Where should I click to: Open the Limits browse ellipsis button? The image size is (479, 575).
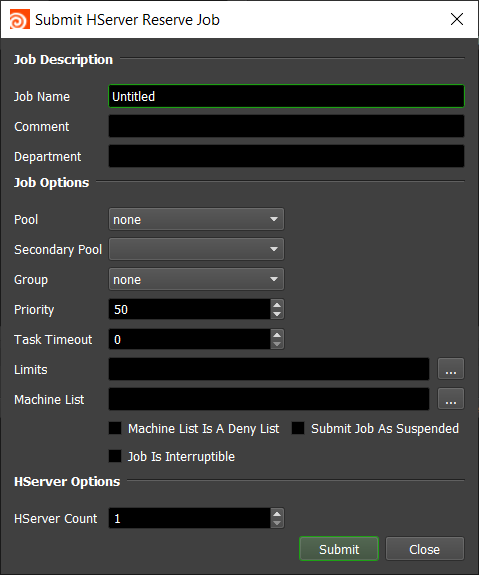coord(451,369)
